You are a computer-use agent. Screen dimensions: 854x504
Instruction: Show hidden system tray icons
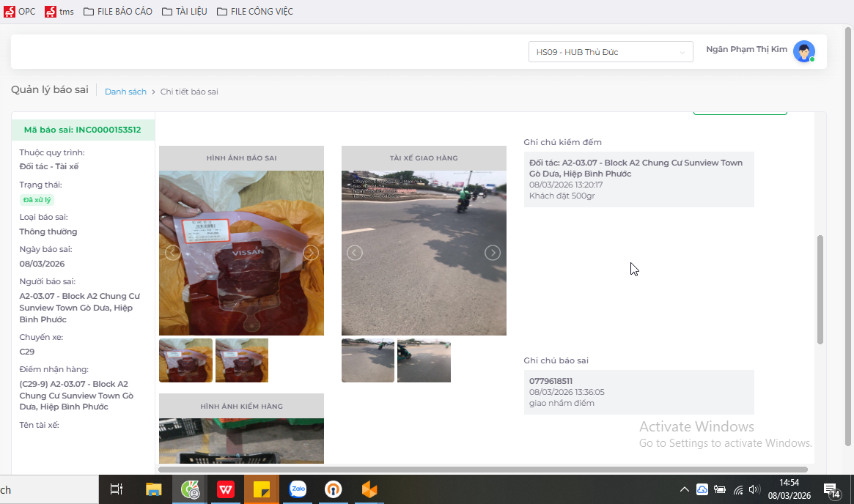(685, 489)
